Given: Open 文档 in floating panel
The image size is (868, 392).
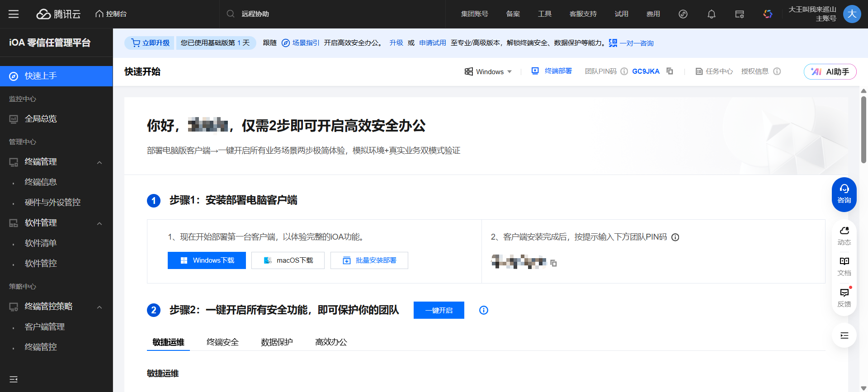Looking at the screenshot, I should (844, 267).
